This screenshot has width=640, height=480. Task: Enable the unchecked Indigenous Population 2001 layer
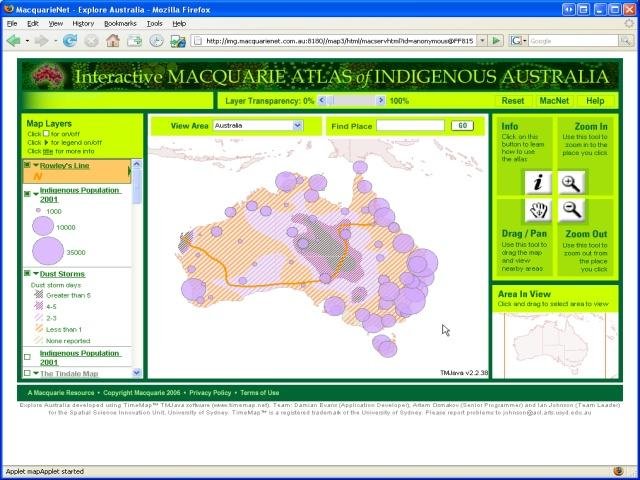[27, 357]
